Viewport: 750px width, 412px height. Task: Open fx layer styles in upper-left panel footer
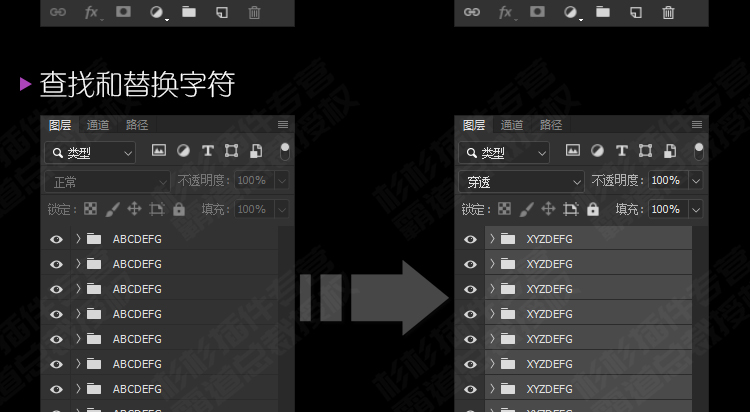pyautogui.click(x=91, y=12)
